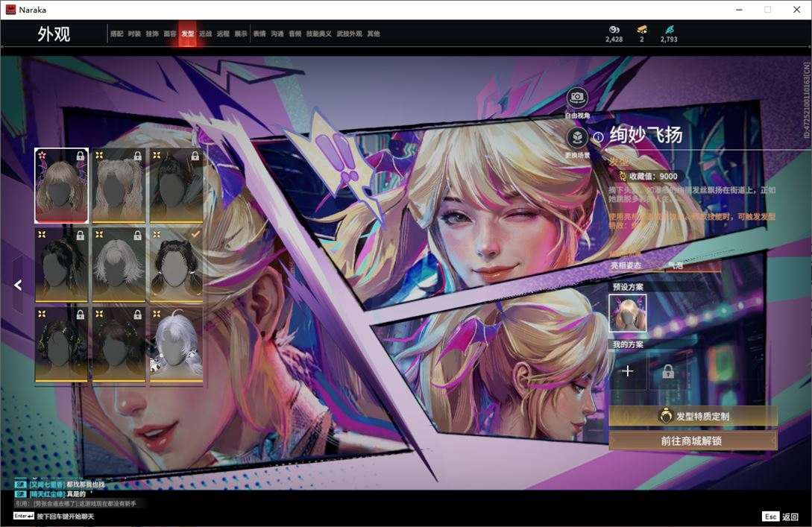The image size is (812, 527).
Task: Click the 外观 page title
Action: [x=54, y=34]
